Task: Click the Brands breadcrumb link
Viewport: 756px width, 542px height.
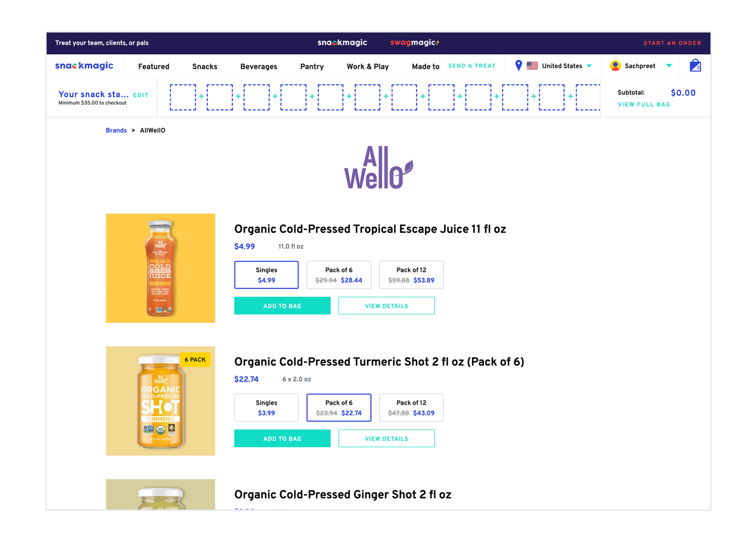Action: (116, 130)
